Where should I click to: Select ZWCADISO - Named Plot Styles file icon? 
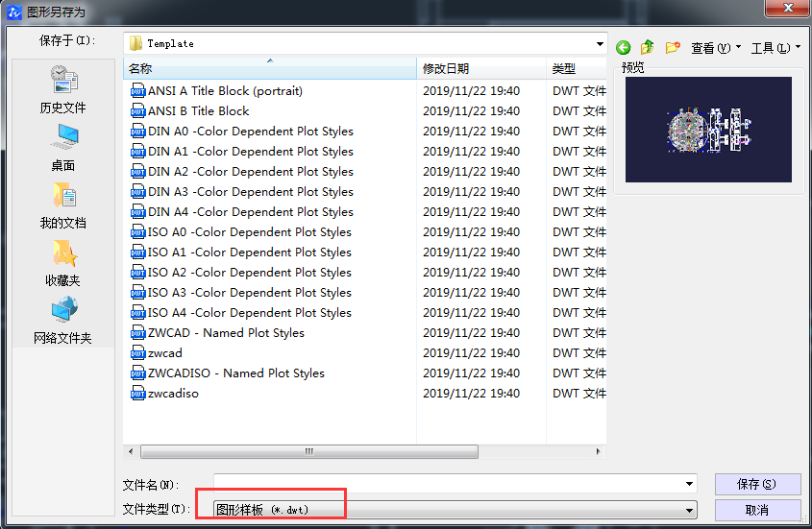pos(137,373)
